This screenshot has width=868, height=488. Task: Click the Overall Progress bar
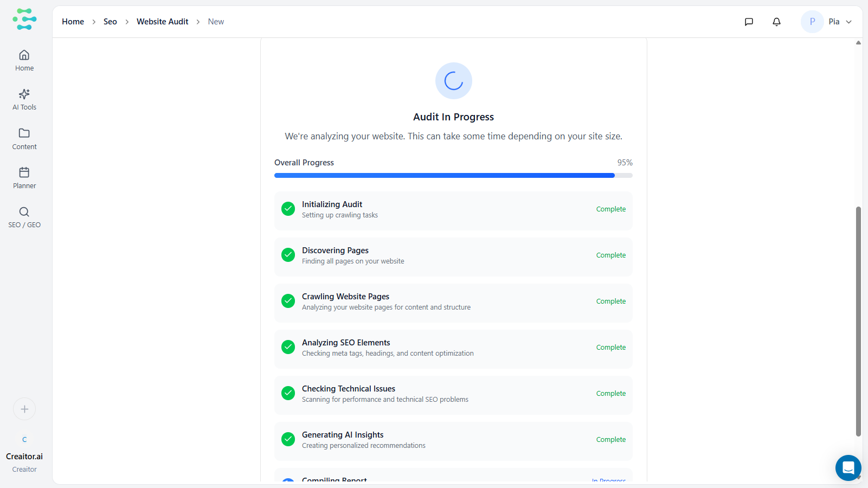click(453, 176)
